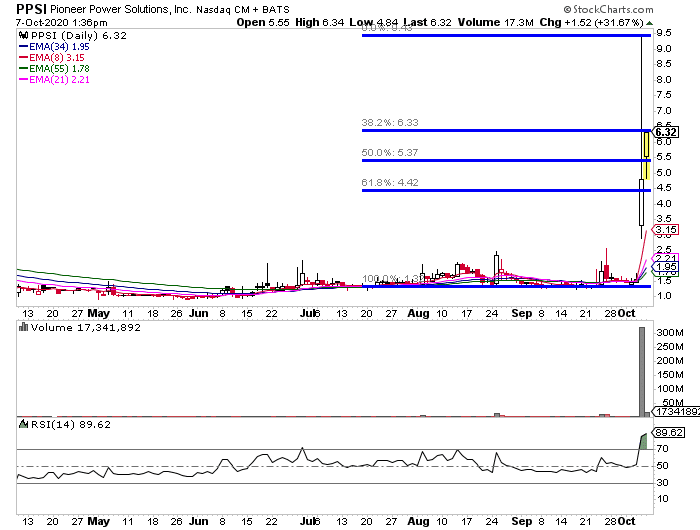Click the Volume 17.3M header value

coord(496,22)
